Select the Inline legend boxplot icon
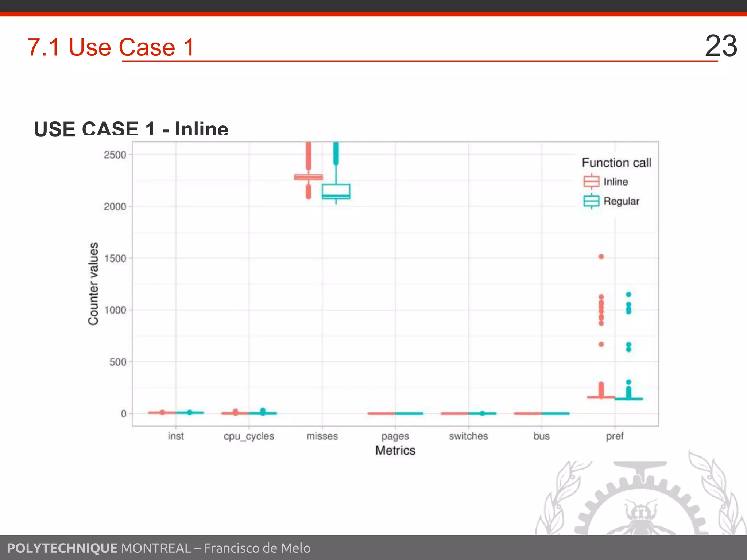Image resolution: width=747 pixels, height=560 pixels. coord(591,181)
